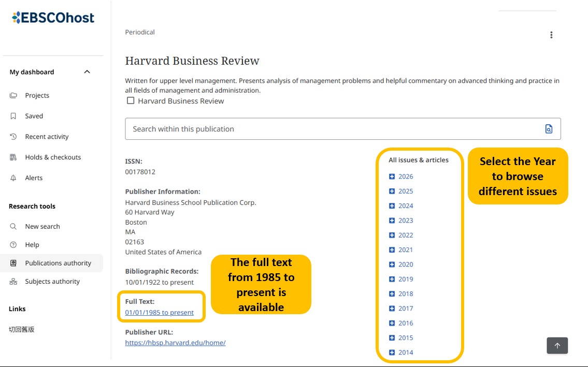Collapse the My dashboard section
The height and width of the screenshot is (367, 588).
[87, 72]
